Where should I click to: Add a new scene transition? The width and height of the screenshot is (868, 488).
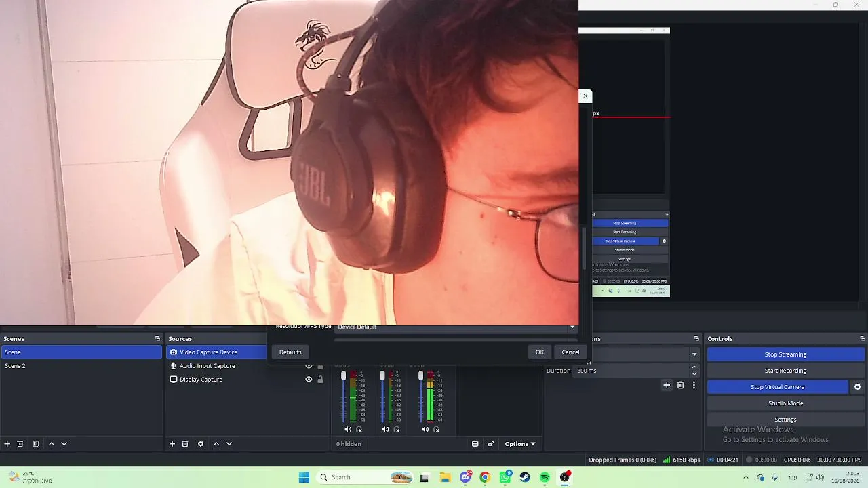[667, 385]
